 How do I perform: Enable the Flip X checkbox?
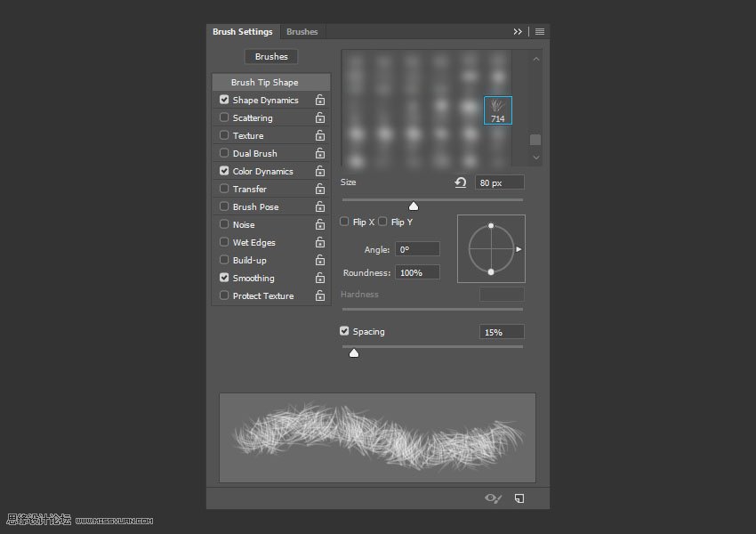tap(345, 222)
